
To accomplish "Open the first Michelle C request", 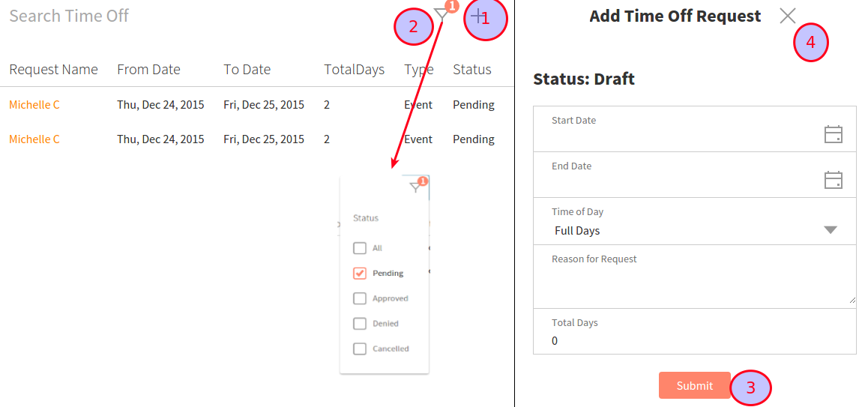I will tap(34, 105).
